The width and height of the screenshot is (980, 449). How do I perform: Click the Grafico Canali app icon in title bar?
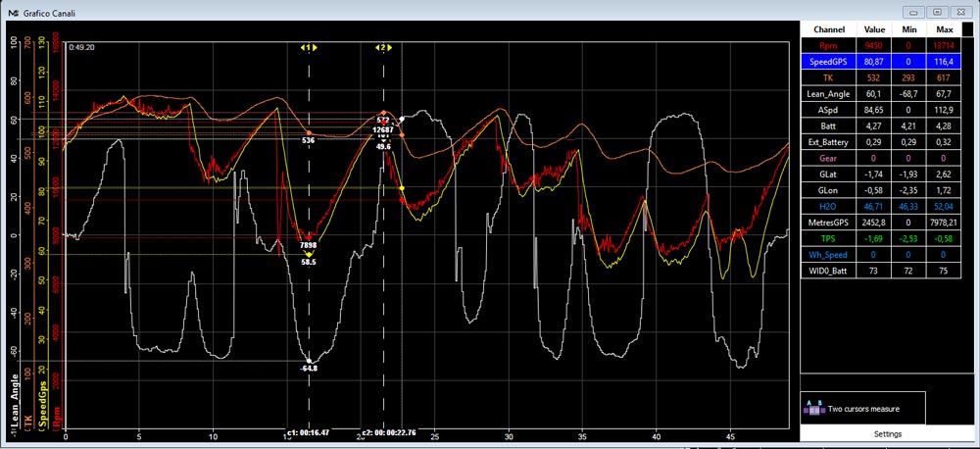(x=13, y=13)
